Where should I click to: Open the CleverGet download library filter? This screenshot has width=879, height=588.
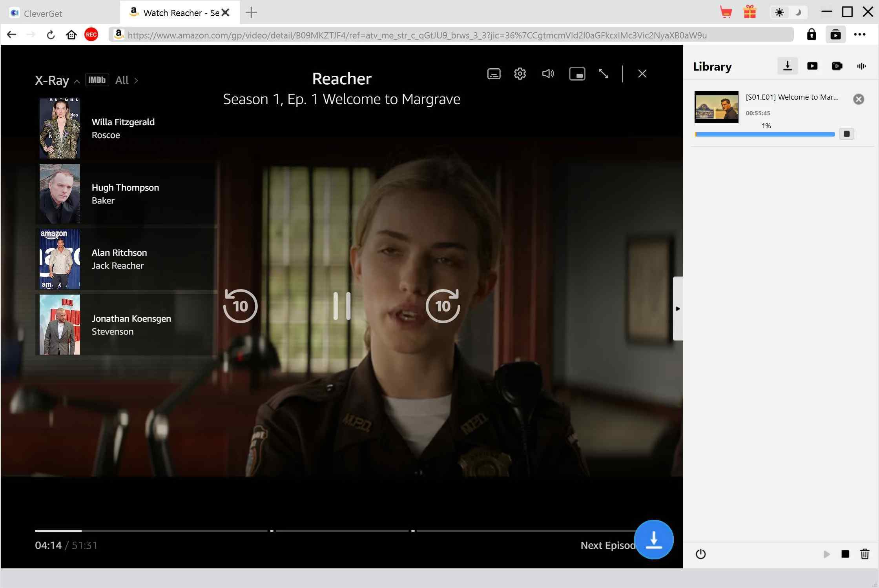pyautogui.click(x=788, y=66)
